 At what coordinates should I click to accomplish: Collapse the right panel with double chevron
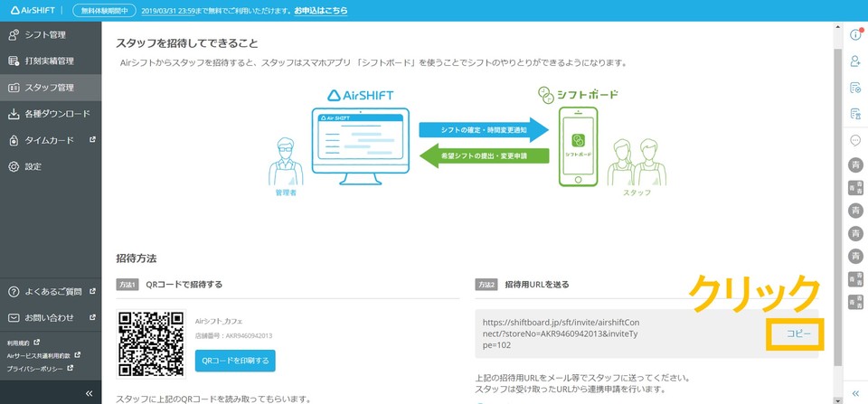(855, 393)
